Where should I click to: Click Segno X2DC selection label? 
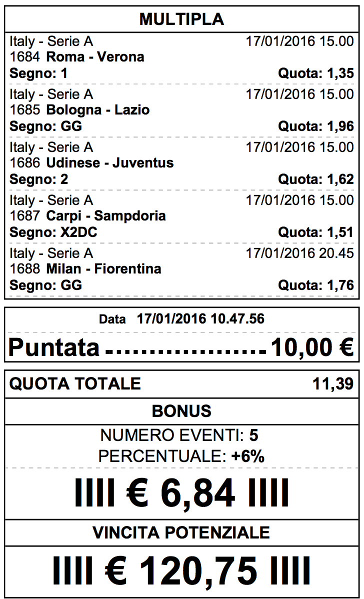coord(53,232)
